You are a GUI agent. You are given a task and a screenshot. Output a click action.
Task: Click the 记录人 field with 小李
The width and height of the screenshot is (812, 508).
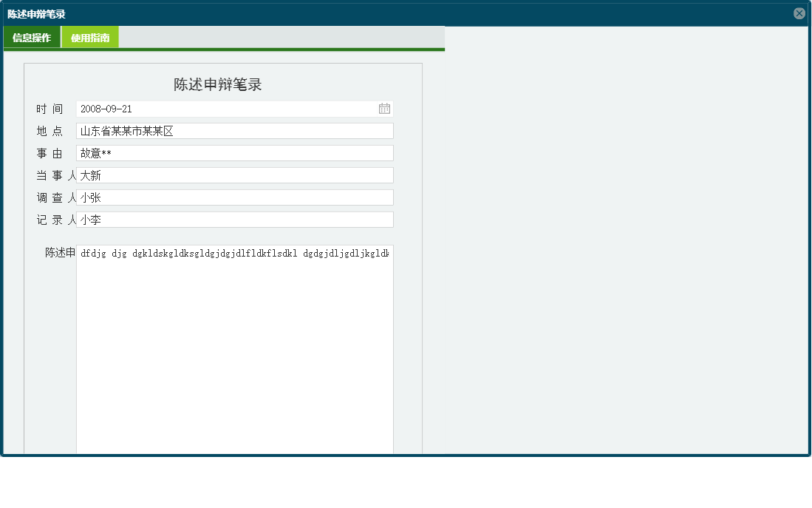pos(235,220)
